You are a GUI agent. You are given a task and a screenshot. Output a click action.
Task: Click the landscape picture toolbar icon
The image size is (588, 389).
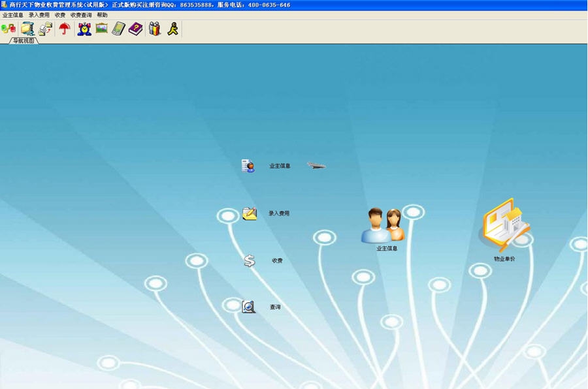point(101,29)
